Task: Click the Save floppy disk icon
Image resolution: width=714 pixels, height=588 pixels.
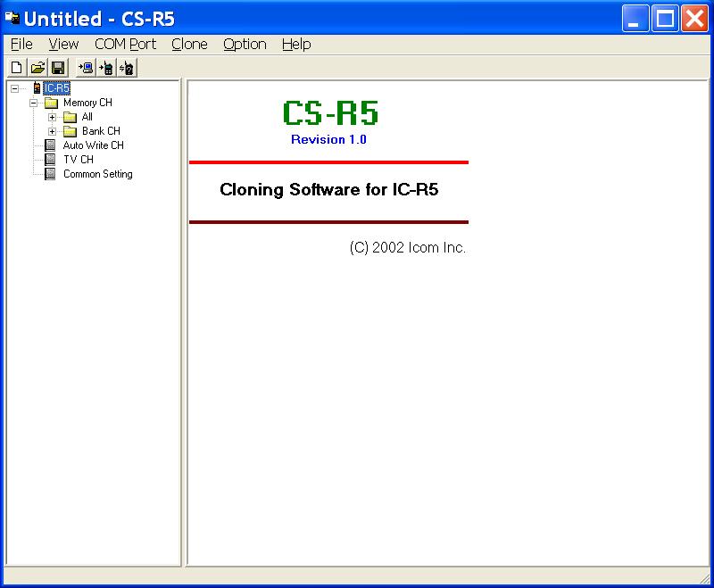Action: tap(58, 68)
